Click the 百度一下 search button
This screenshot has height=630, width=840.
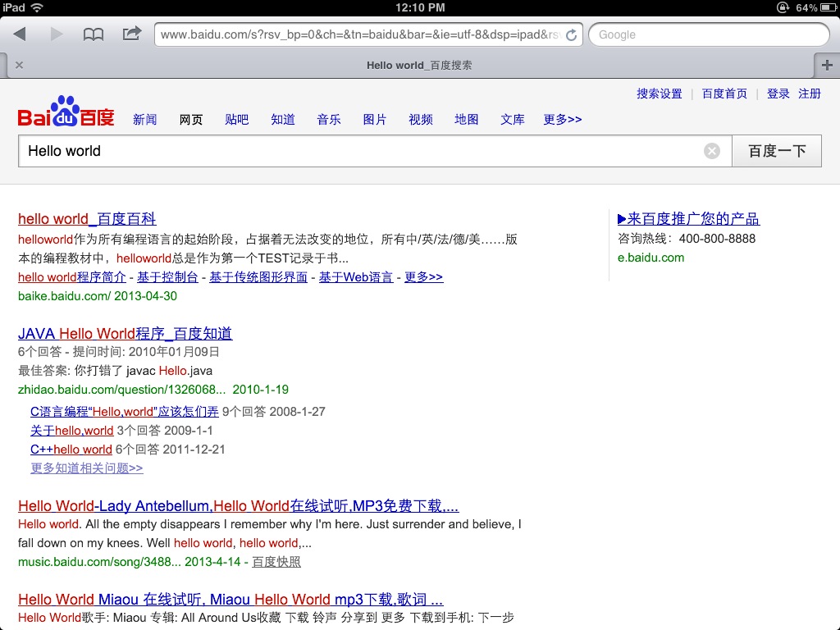[x=777, y=151]
